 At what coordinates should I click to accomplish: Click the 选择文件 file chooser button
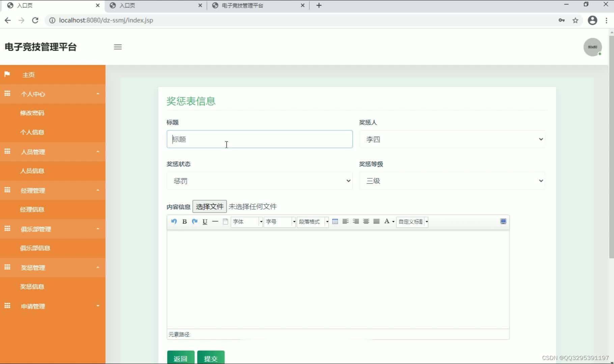210,207
